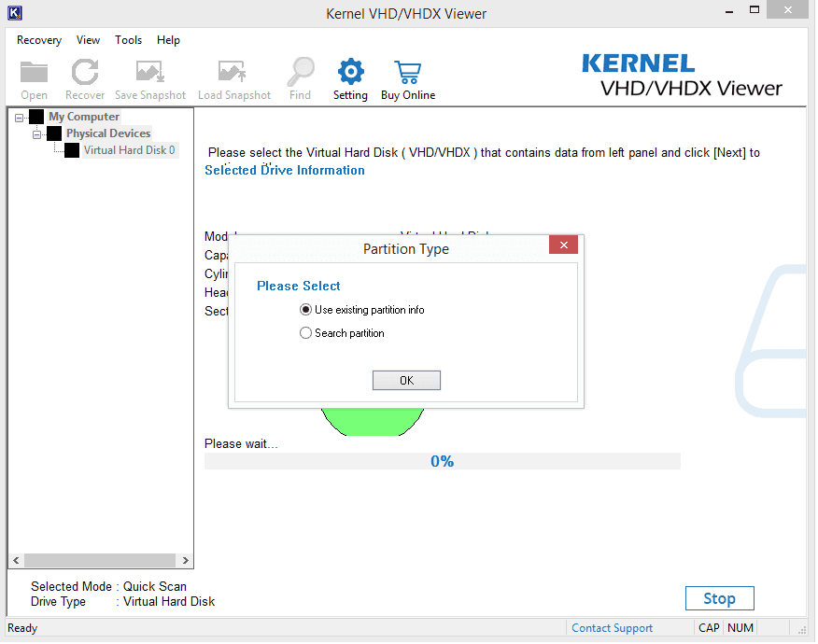Open the Tools menu
Image resolution: width=818 pixels, height=644 pixels.
pyautogui.click(x=129, y=40)
